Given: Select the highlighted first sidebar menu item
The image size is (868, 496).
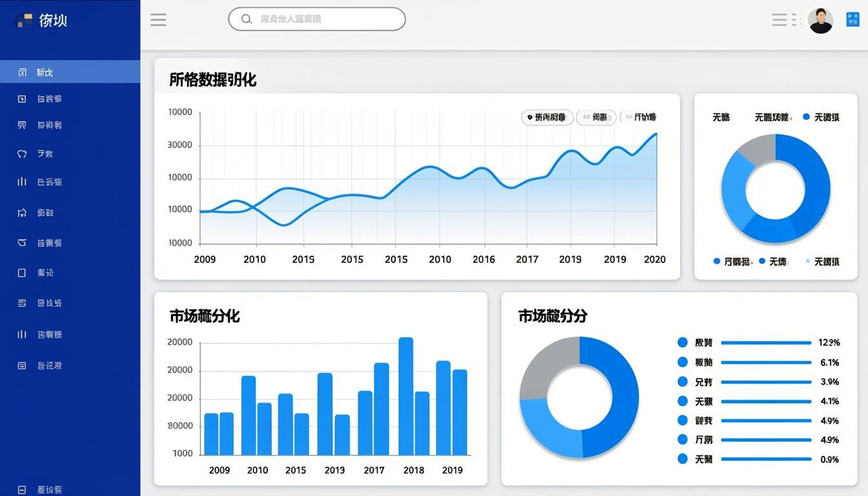Looking at the screenshot, I should point(70,72).
